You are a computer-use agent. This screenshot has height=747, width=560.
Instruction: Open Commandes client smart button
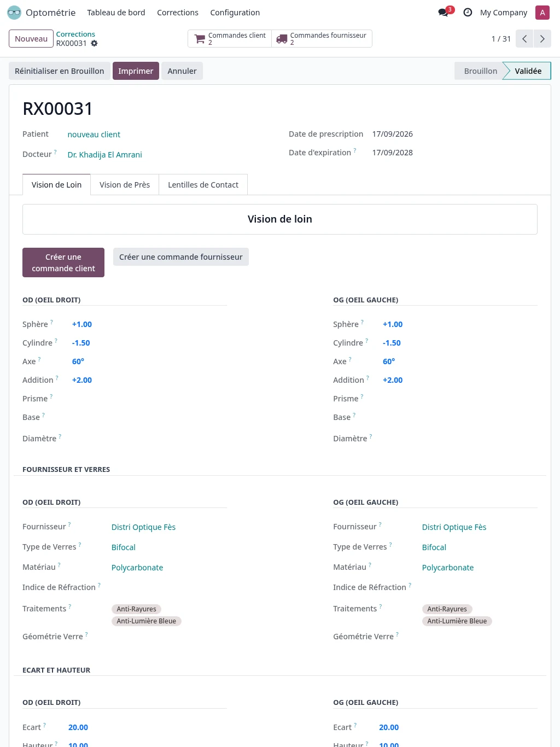pyautogui.click(x=230, y=39)
